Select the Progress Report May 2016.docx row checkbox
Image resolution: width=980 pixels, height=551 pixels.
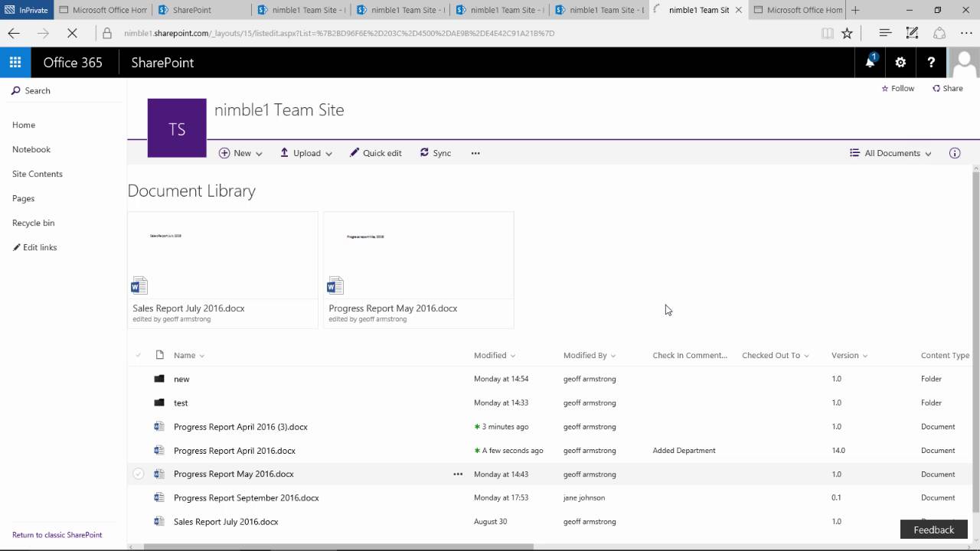pyautogui.click(x=139, y=474)
